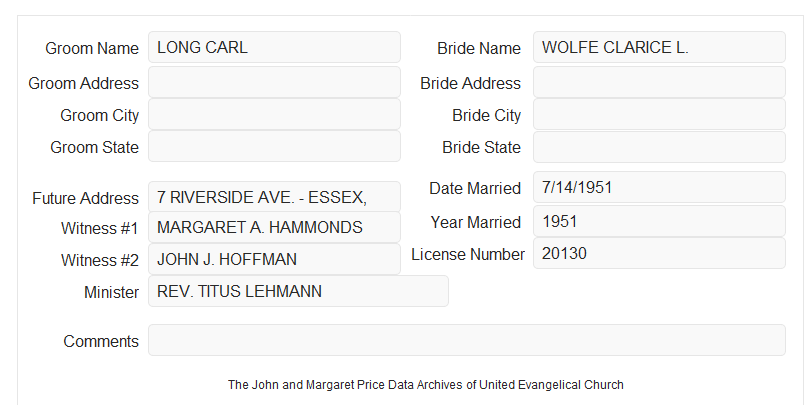Click the empty Bride Address field
805x405 pixels.
659,82
